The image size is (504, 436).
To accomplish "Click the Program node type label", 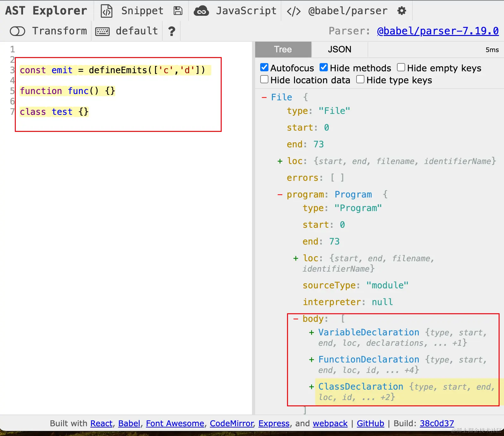I will click(x=353, y=194).
